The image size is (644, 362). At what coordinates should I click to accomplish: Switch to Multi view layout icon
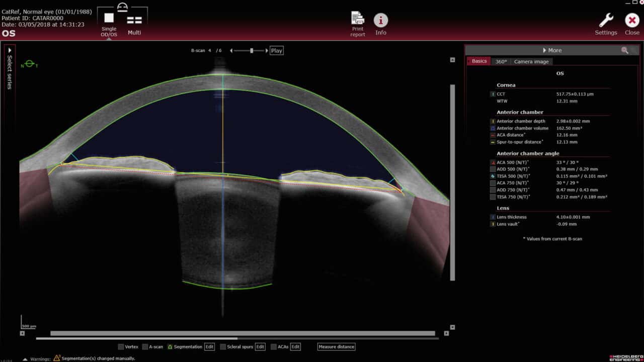[x=134, y=20]
